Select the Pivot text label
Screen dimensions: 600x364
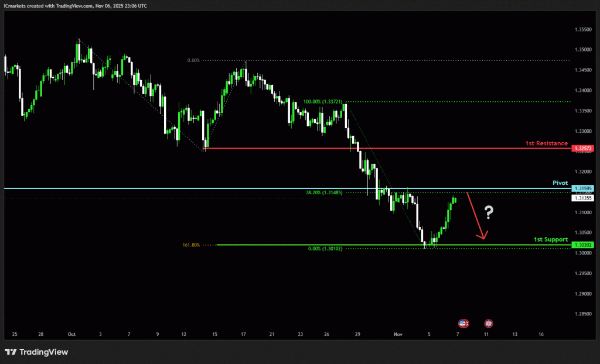click(x=560, y=183)
